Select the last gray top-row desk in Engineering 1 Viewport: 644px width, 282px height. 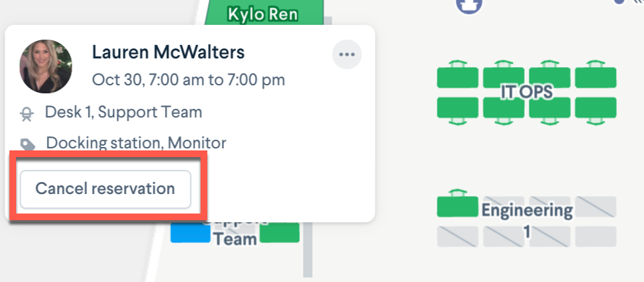pos(596,206)
